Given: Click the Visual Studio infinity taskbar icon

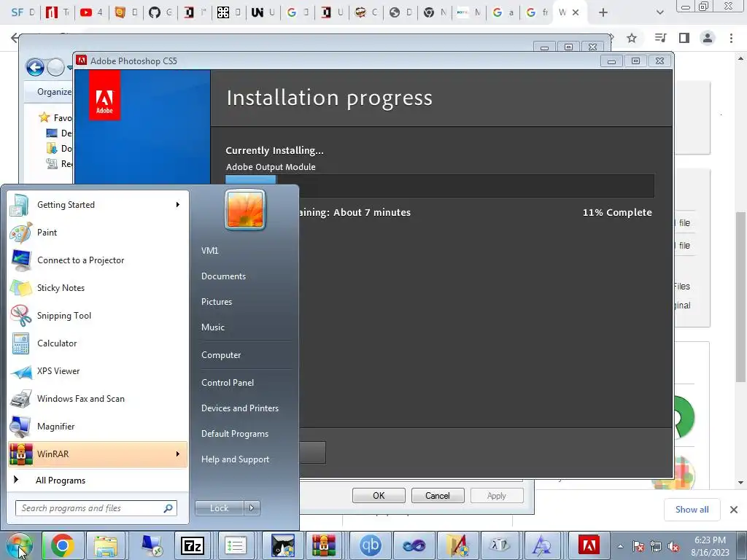Looking at the screenshot, I should [414, 545].
